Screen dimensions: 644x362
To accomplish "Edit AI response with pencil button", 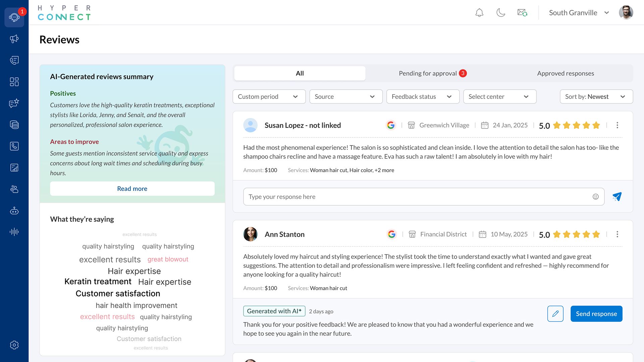I will (555, 314).
